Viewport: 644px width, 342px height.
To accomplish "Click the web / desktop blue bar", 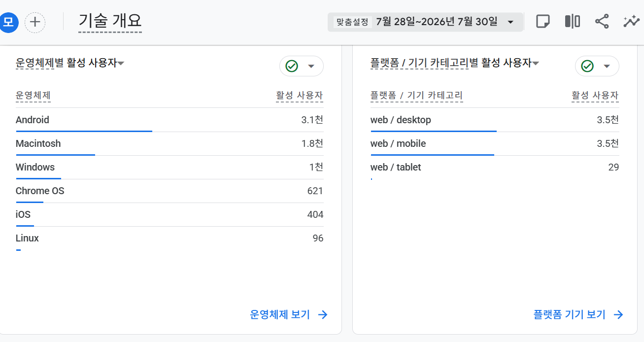I will coord(434,131).
